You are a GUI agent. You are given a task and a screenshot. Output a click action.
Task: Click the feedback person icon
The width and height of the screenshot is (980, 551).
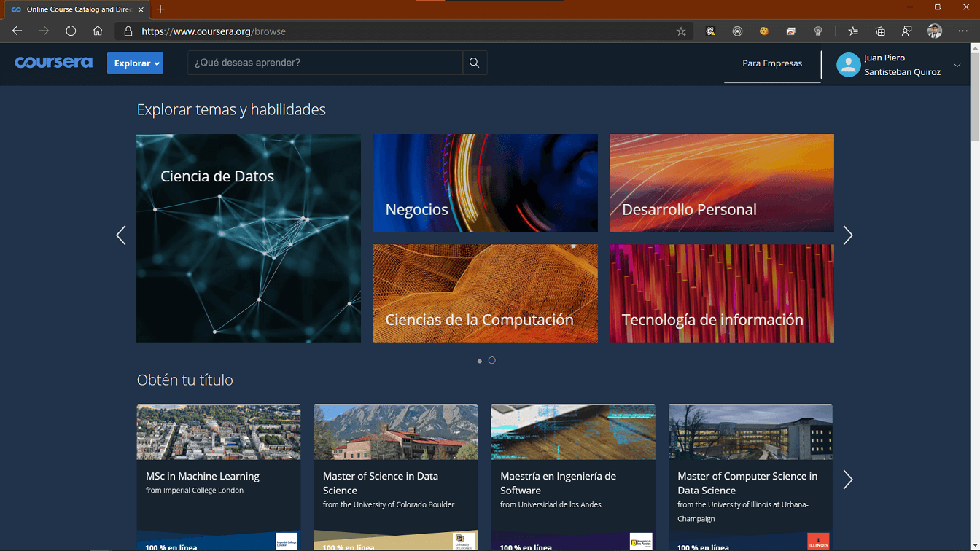[x=907, y=31]
